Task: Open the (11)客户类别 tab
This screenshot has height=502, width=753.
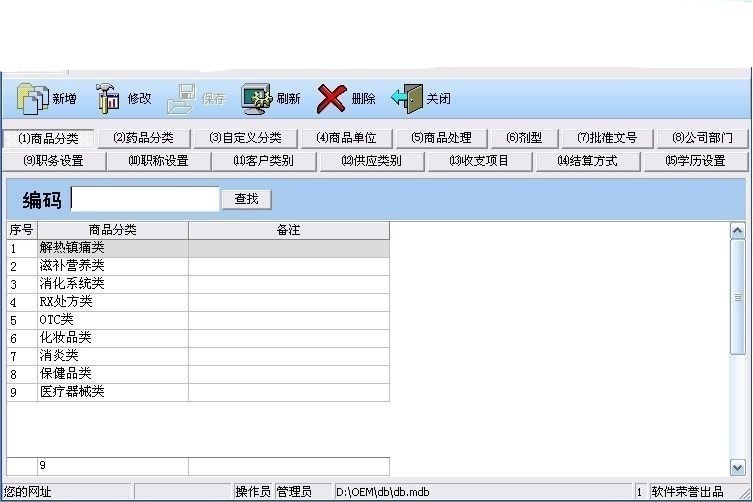Action: coord(264,161)
